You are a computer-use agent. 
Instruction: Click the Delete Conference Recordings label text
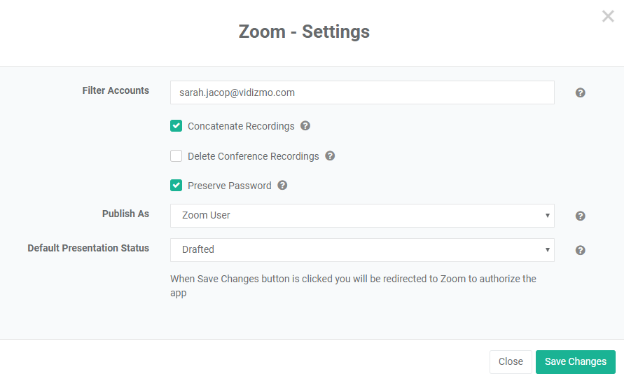click(x=253, y=156)
